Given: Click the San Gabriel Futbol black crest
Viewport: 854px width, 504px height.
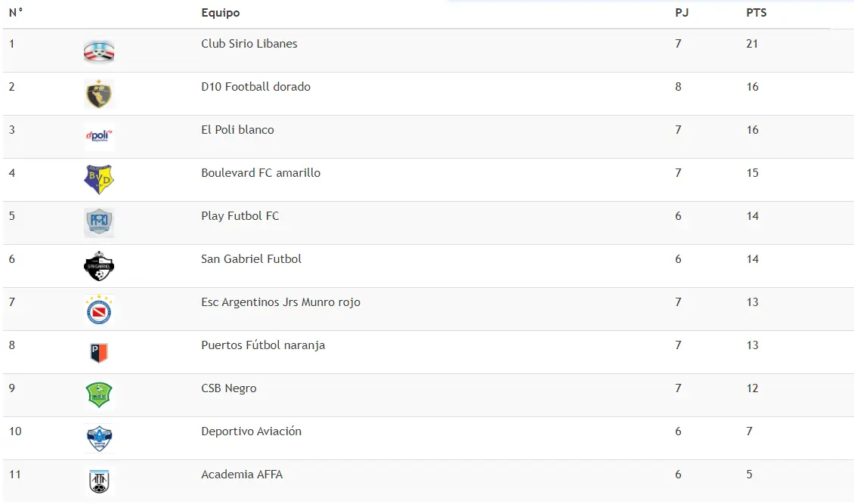Looking at the screenshot, I should pos(99,266).
